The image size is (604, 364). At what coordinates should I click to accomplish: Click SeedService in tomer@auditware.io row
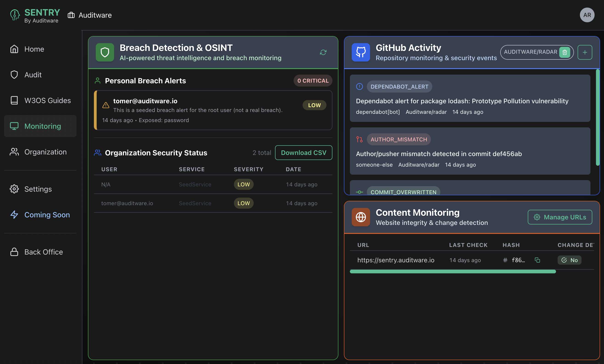(195, 203)
